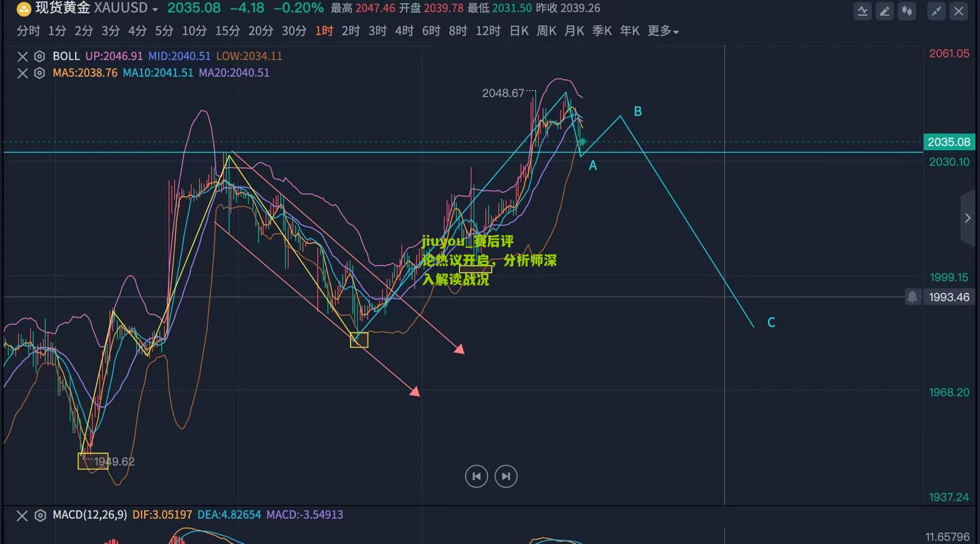Screen dimensions: 980x544
Task: Click the DIF:3.05197 MACD value
Action: [x=162, y=515]
